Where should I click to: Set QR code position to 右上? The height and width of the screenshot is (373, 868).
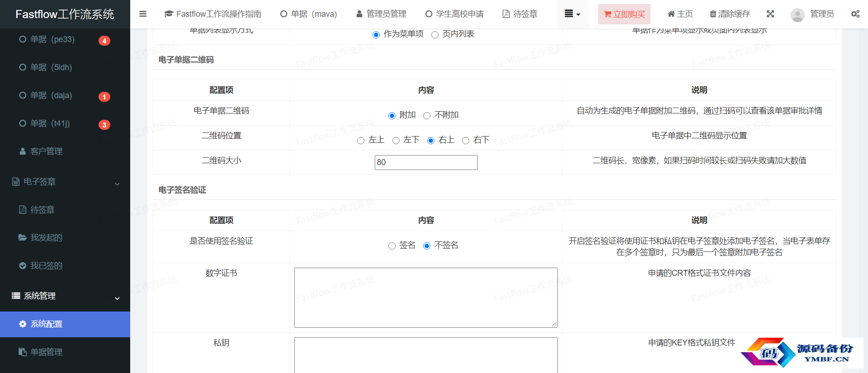pyautogui.click(x=431, y=141)
